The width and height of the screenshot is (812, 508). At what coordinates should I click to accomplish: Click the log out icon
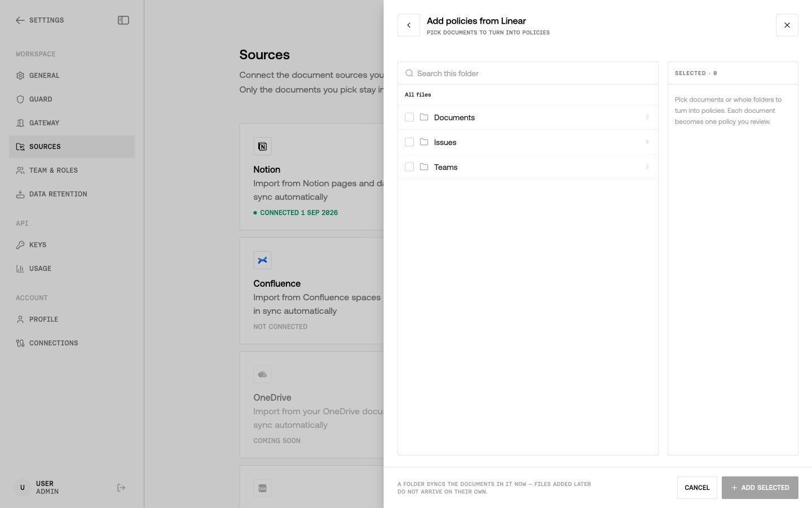pos(121,488)
